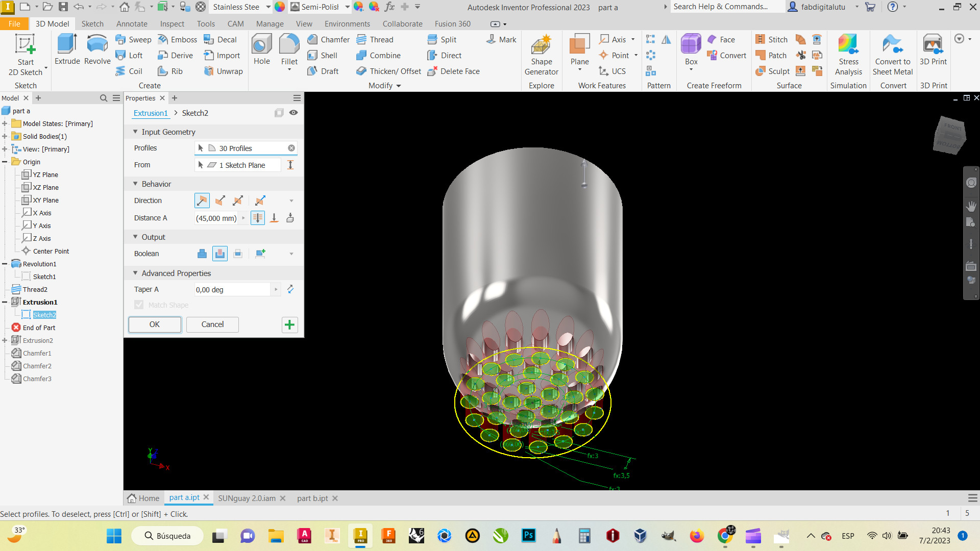Select the Hole tool

coord(262,49)
